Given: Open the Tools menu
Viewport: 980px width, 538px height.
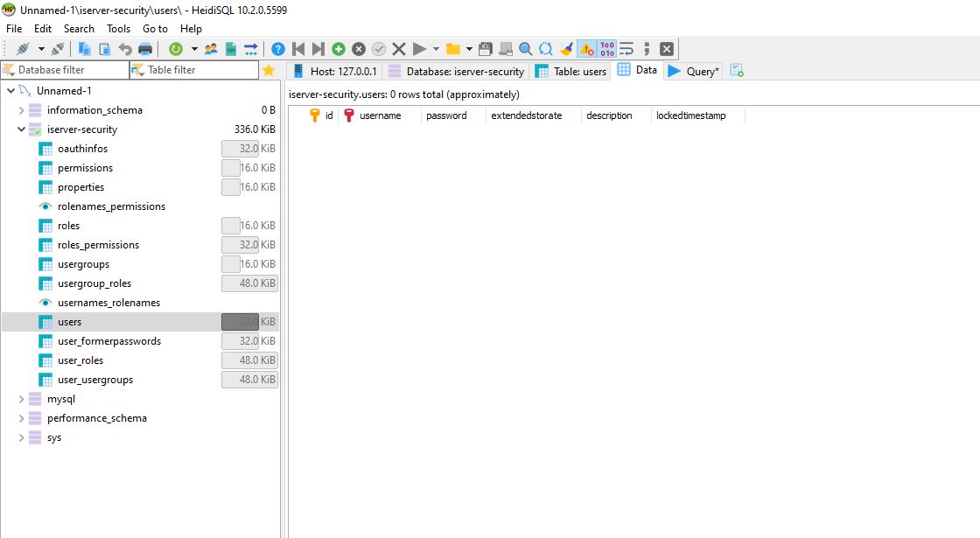Looking at the screenshot, I should (118, 29).
